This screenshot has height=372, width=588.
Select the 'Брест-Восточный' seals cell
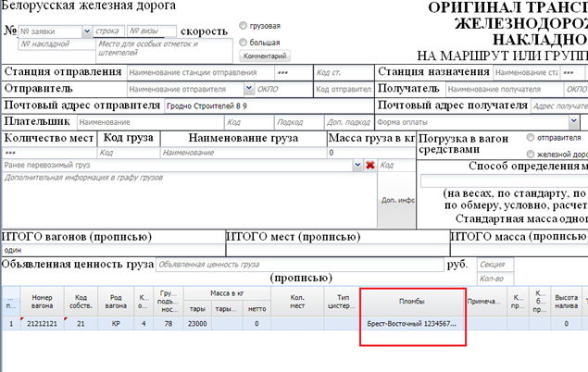pos(411,325)
